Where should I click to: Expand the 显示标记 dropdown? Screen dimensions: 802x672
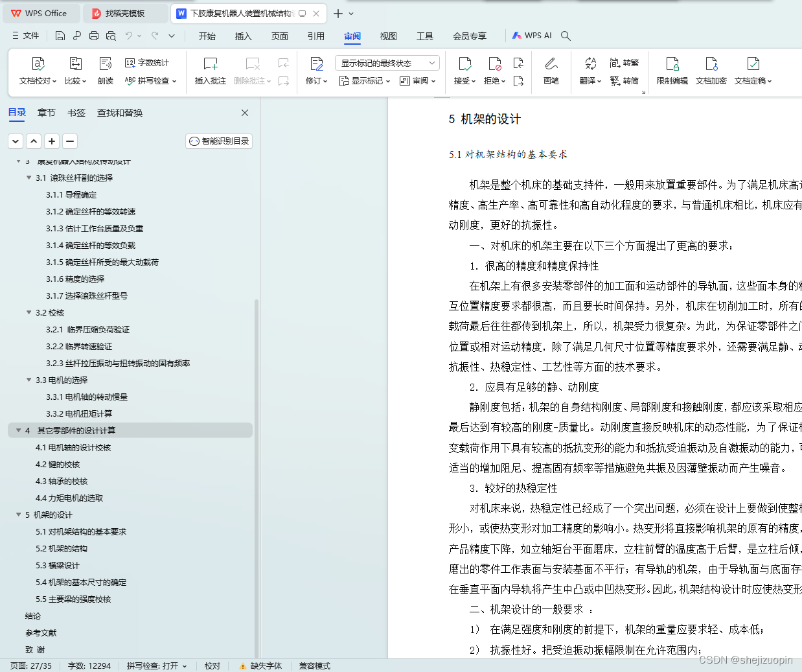(365, 81)
